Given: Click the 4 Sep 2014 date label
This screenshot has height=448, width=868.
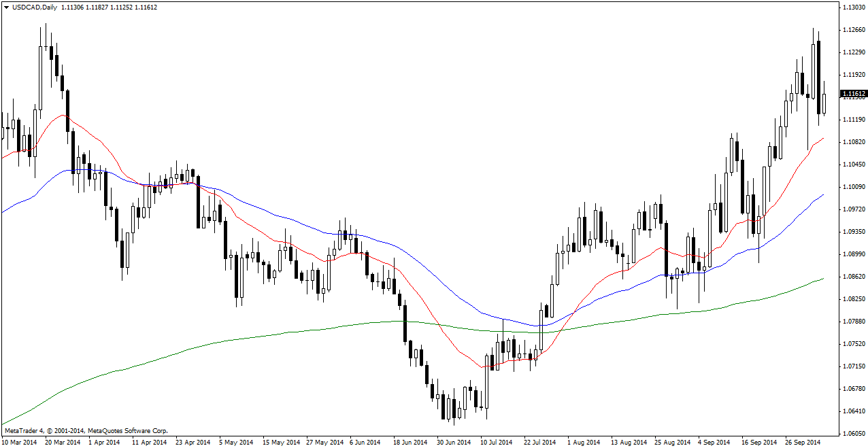Looking at the screenshot, I should pos(713,443).
